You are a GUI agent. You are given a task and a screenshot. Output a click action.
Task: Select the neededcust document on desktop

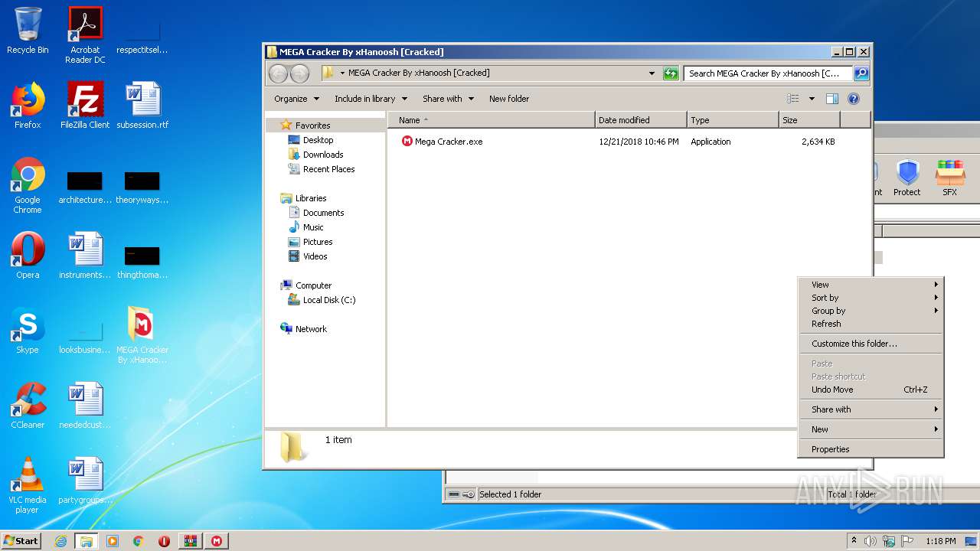coord(85,406)
